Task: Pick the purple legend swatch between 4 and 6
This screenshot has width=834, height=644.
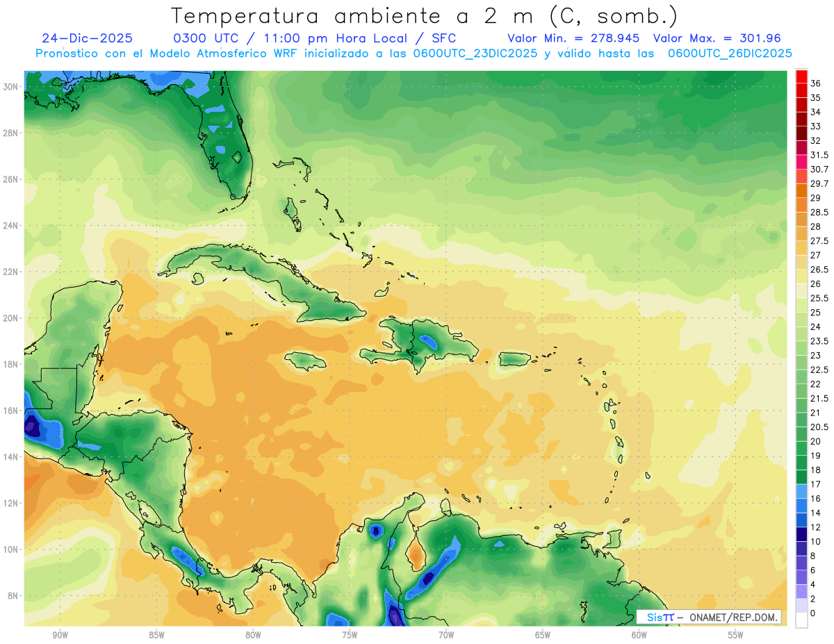Action: (x=801, y=577)
